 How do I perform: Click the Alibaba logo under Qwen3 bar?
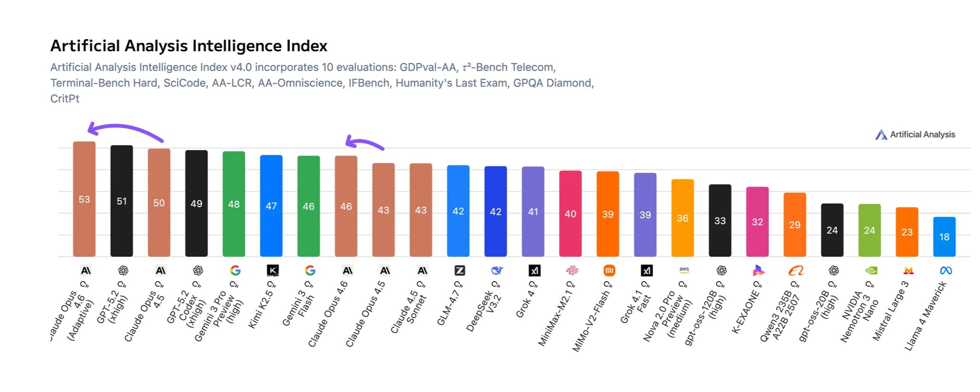tap(796, 270)
